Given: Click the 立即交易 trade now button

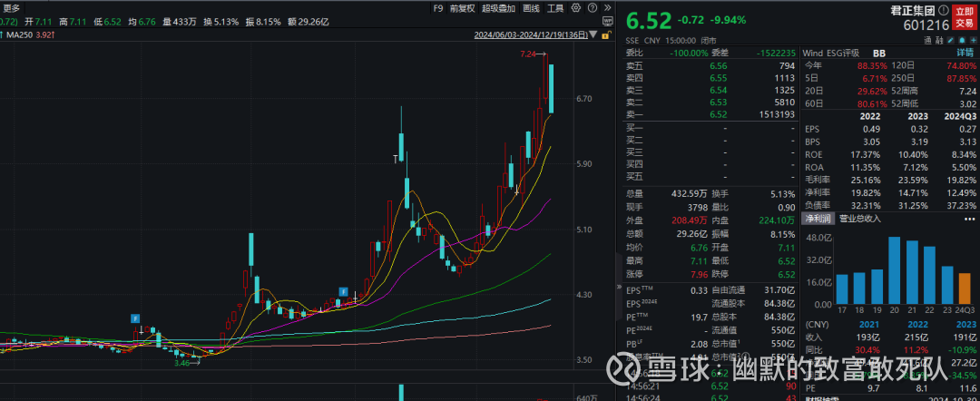Looking at the screenshot, I should pyautogui.click(x=965, y=17).
